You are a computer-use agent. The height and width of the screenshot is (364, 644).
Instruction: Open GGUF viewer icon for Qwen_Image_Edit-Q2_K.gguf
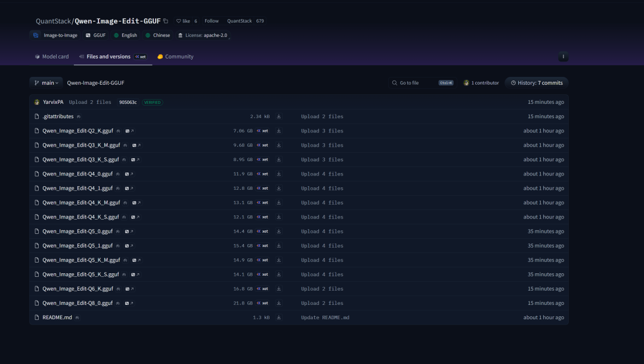129,131
